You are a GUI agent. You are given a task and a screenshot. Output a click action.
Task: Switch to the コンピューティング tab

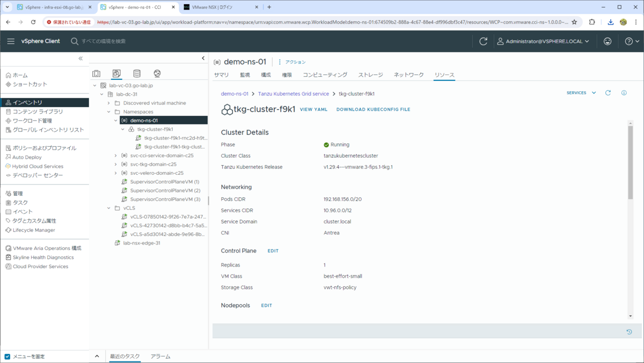point(325,75)
